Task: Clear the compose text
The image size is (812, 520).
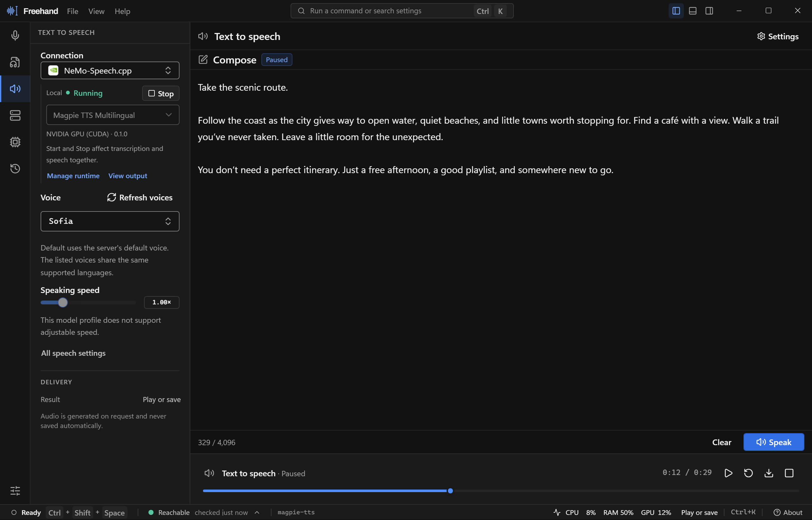Action: tap(722, 442)
